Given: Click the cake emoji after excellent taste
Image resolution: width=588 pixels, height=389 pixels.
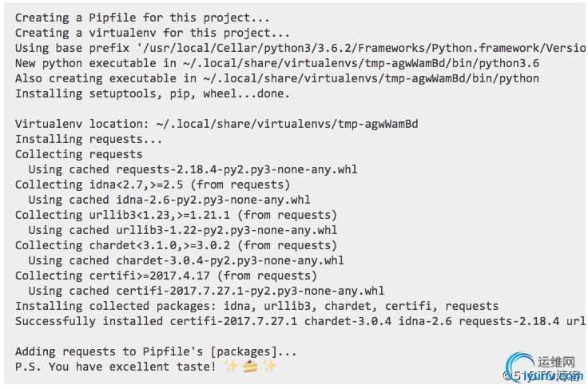Looking at the screenshot, I should pos(250,366).
